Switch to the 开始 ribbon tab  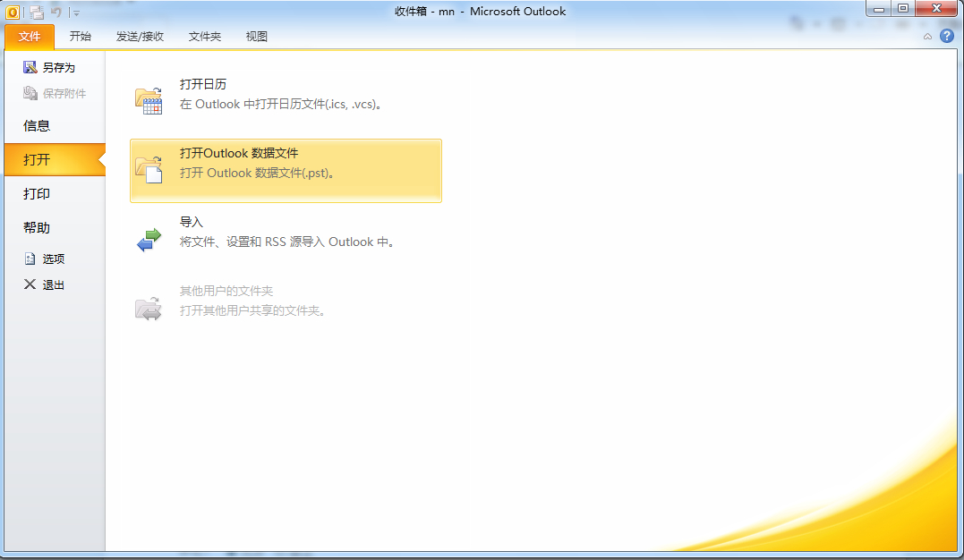pos(81,37)
